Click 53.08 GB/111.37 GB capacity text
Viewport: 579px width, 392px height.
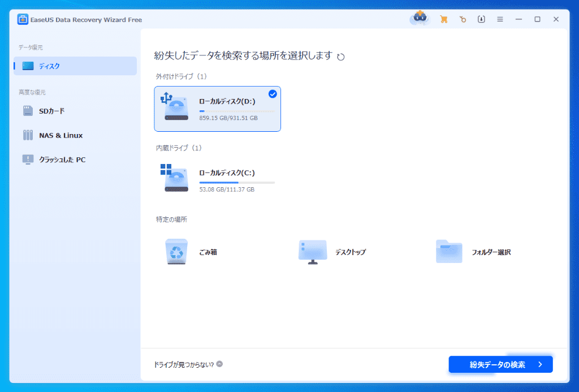pyautogui.click(x=227, y=189)
